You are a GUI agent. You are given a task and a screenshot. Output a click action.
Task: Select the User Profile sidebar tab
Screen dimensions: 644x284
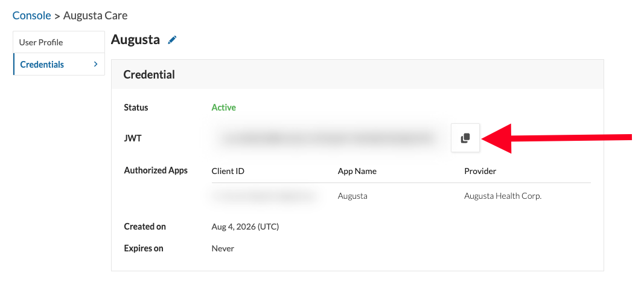point(59,42)
